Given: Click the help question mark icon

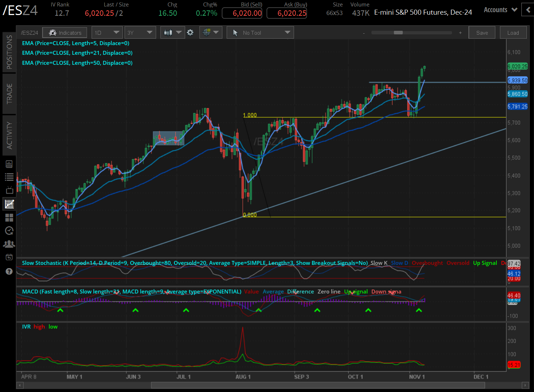Looking at the screenshot, I should pos(9,271).
